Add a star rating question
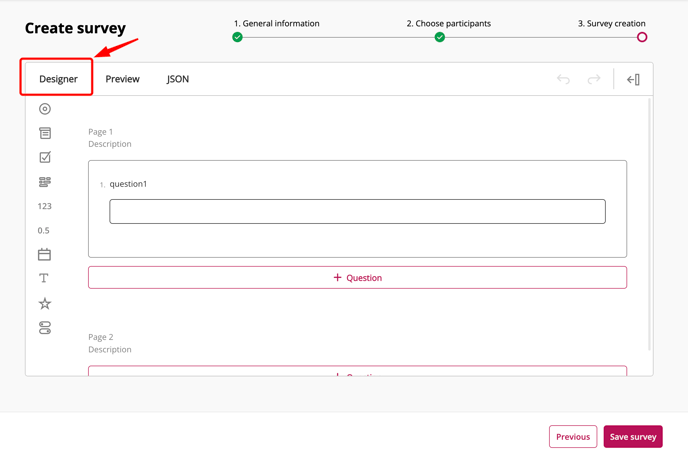Screen dimensions: 688x458 pos(45,303)
